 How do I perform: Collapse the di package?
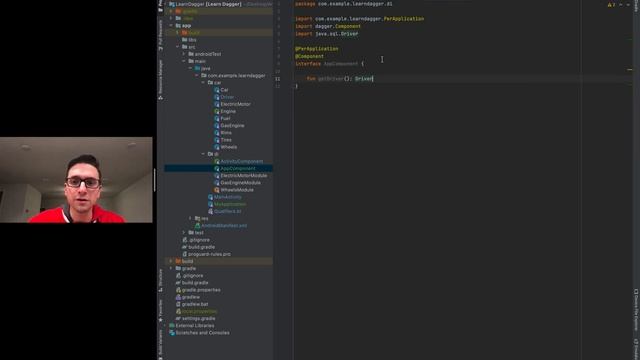click(203, 154)
